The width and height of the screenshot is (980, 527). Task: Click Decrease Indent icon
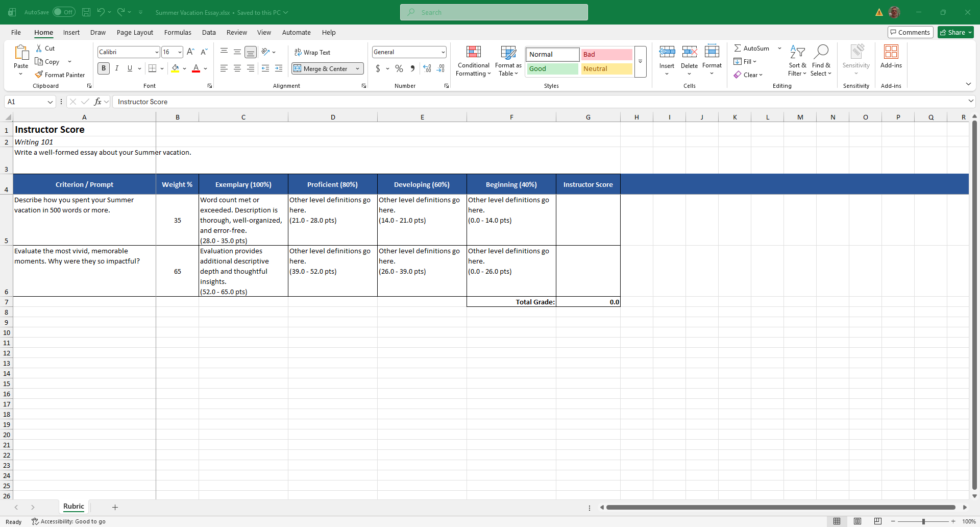[265, 68]
